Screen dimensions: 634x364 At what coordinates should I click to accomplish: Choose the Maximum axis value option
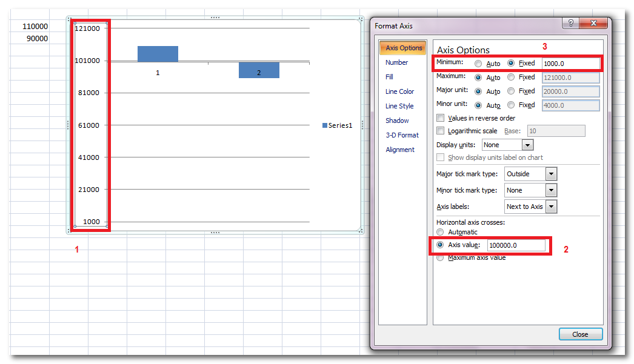[440, 258]
